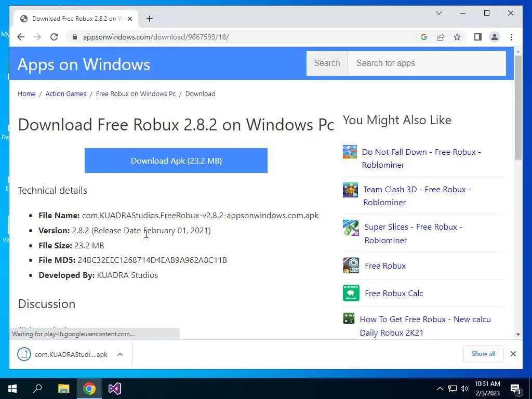Click Show all downloads
The width and height of the screenshot is (532, 399).
tap(484, 353)
